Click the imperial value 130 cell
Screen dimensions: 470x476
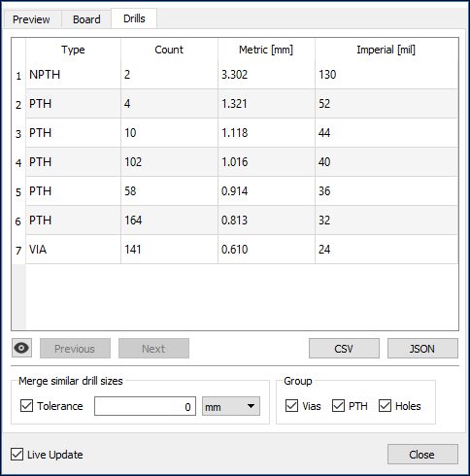tap(386, 75)
